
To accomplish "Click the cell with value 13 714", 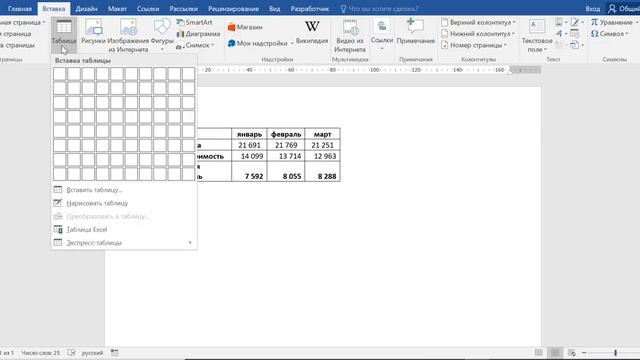I will pos(286,156).
